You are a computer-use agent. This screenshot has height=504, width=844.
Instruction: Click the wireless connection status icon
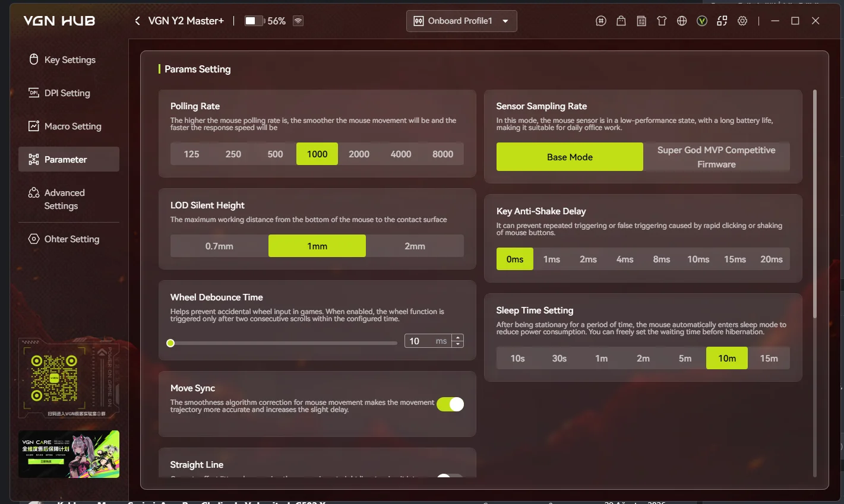pos(298,21)
